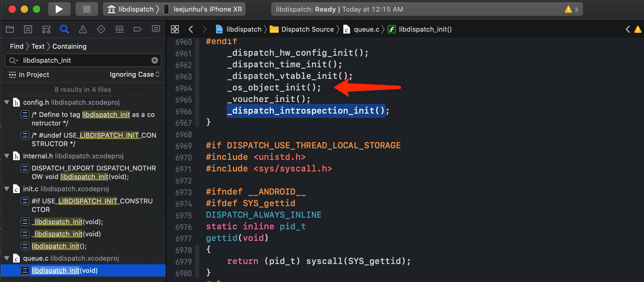Click on '_voucher_init();' code line

pos(269,99)
